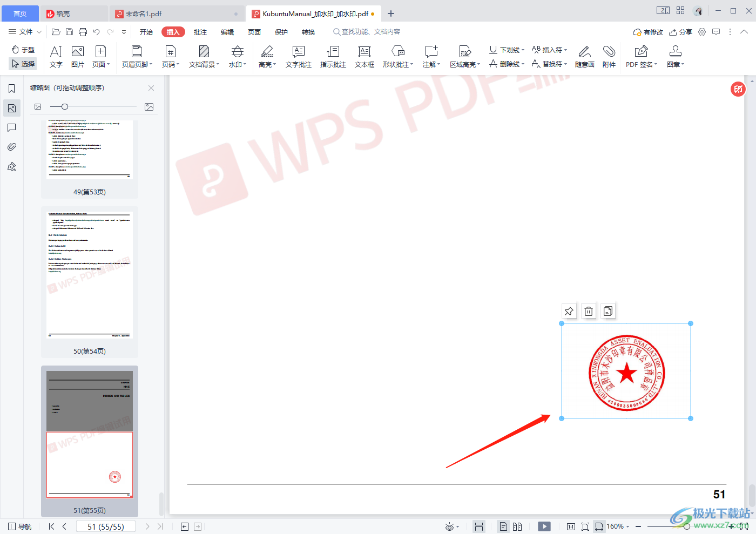Screen dimensions: 756x534
Task: Go to the first page button
Action: 51,526
